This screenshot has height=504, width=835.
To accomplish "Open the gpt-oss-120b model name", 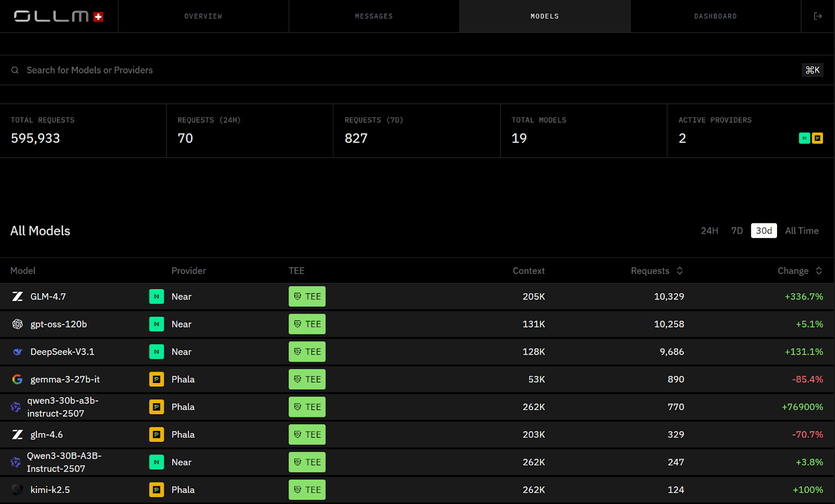I will pos(58,324).
